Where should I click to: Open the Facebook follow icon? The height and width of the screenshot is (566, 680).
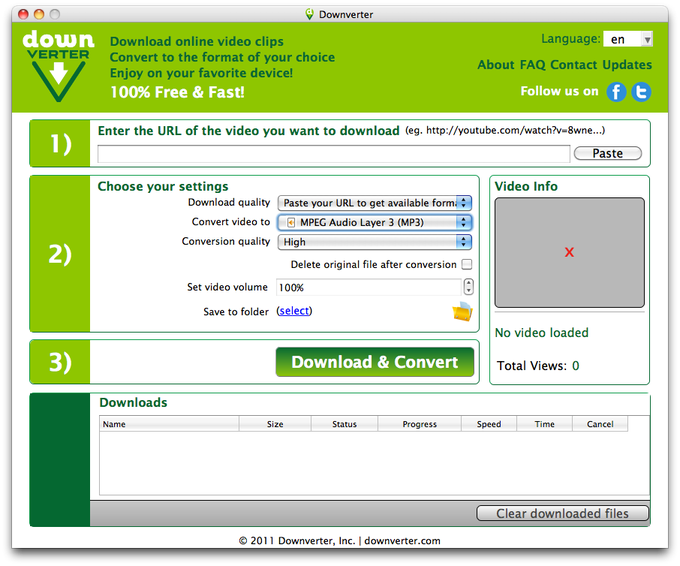[616, 92]
